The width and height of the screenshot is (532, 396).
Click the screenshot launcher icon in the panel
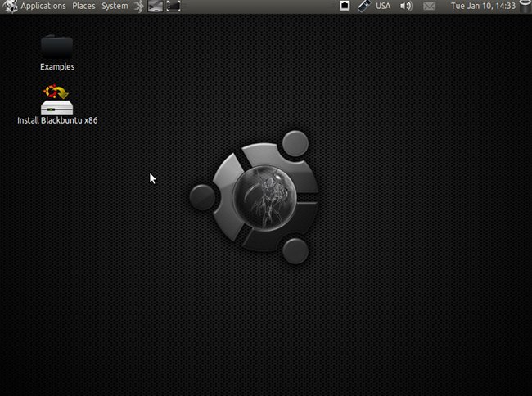point(174,6)
